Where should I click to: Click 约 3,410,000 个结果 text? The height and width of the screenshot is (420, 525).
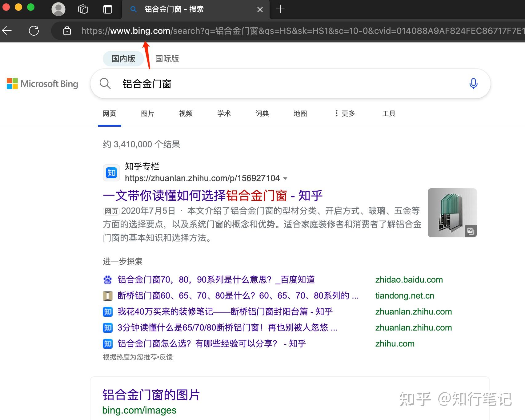point(142,144)
